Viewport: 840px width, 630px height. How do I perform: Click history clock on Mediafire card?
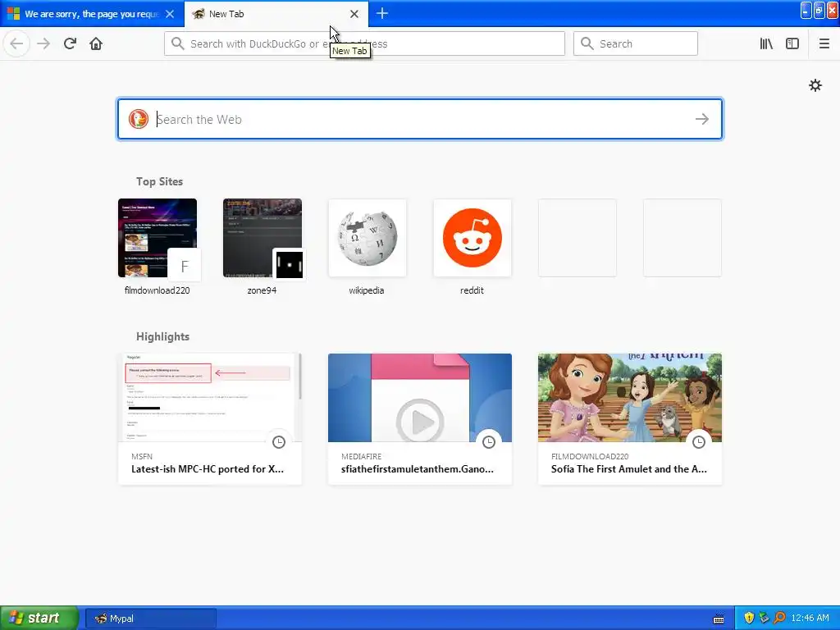click(489, 442)
